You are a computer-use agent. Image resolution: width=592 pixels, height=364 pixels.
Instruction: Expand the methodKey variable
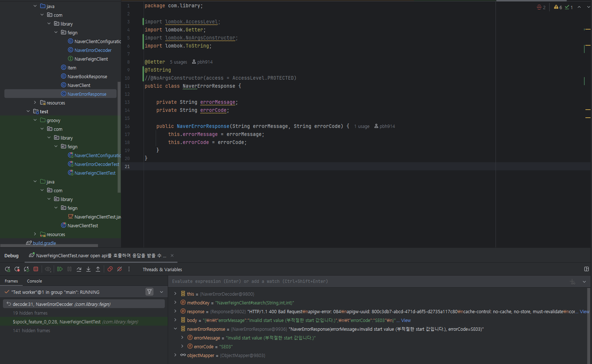point(175,303)
